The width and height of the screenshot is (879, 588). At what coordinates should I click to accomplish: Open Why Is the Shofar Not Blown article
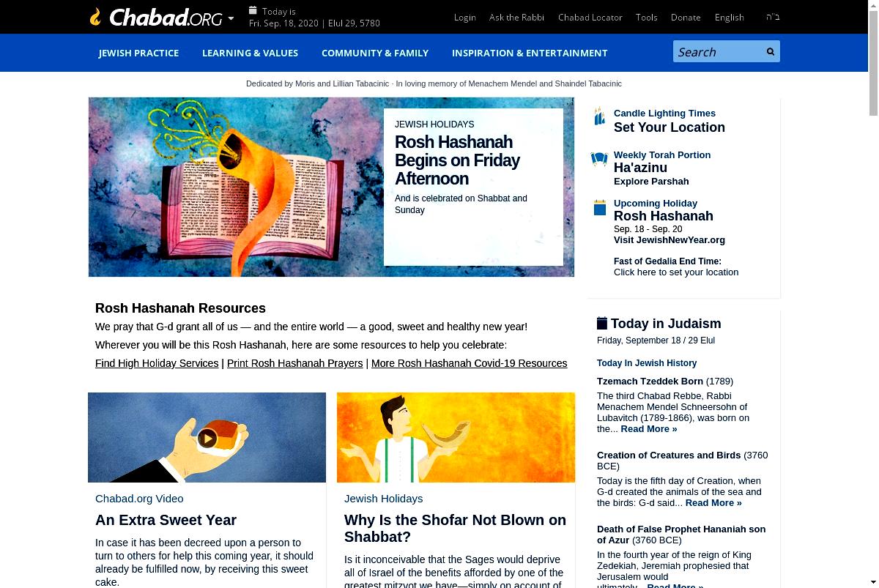coord(455,528)
